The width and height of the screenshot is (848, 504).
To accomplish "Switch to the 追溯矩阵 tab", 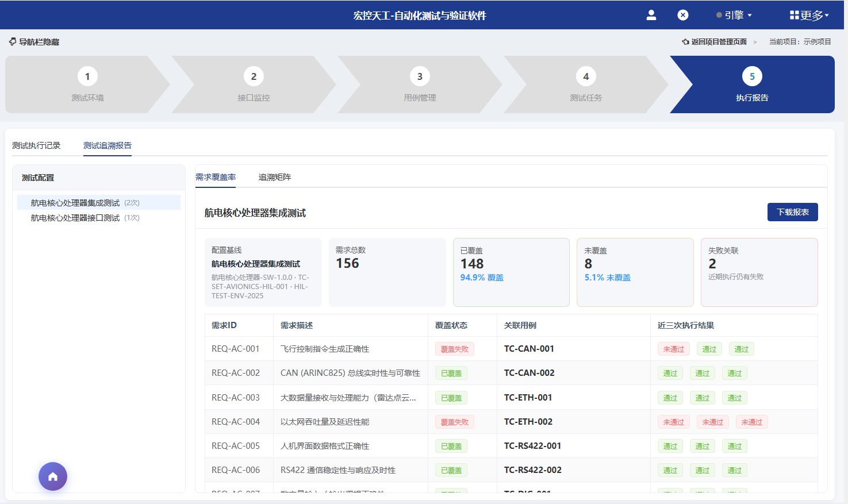I will pyautogui.click(x=274, y=177).
